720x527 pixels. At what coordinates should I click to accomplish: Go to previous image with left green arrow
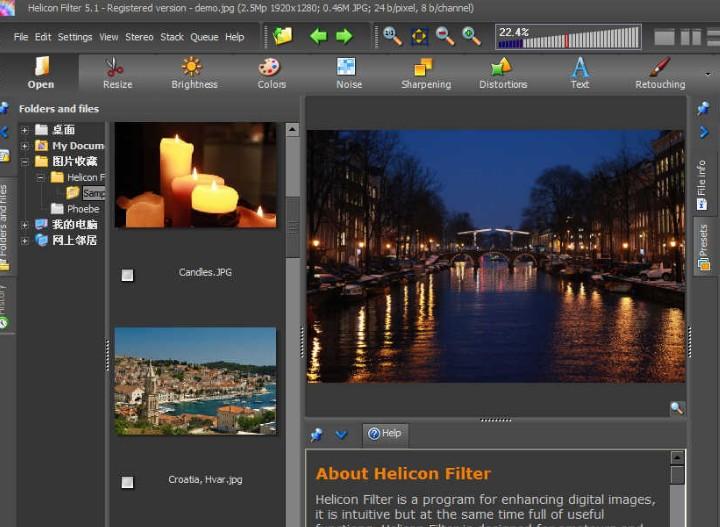(318, 36)
